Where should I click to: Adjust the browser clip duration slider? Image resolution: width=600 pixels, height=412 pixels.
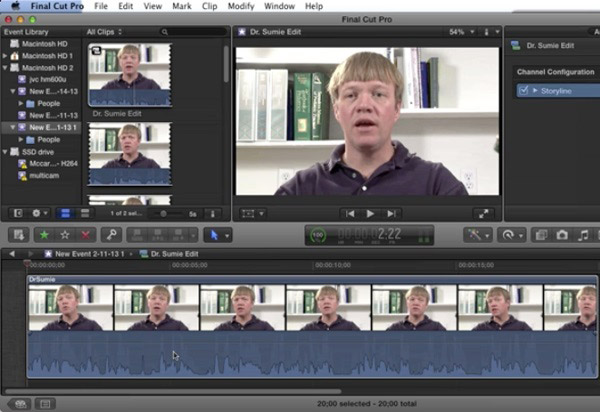pos(163,213)
